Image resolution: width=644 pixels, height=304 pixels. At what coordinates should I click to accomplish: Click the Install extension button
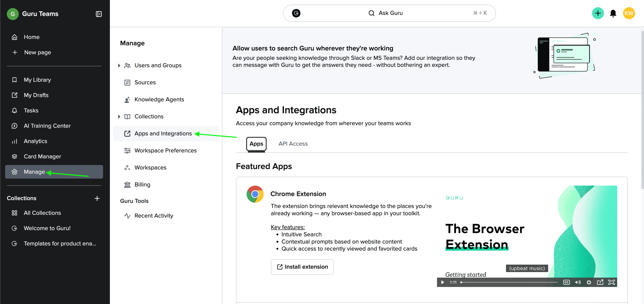coord(302,267)
